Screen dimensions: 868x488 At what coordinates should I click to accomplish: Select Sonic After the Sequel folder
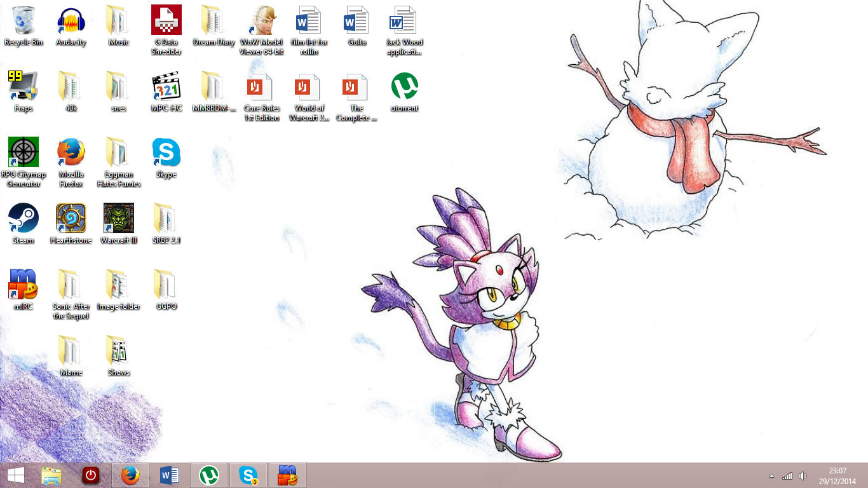click(71, 295)
